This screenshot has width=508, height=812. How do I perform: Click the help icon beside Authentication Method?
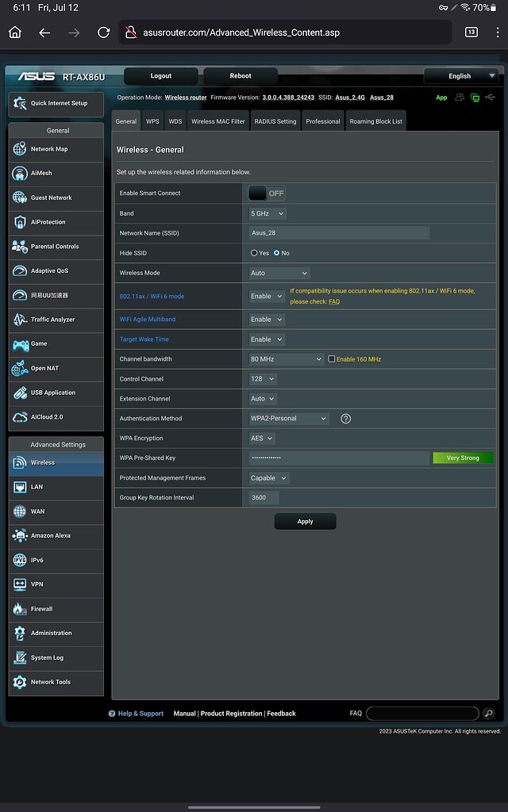[345, 419]
